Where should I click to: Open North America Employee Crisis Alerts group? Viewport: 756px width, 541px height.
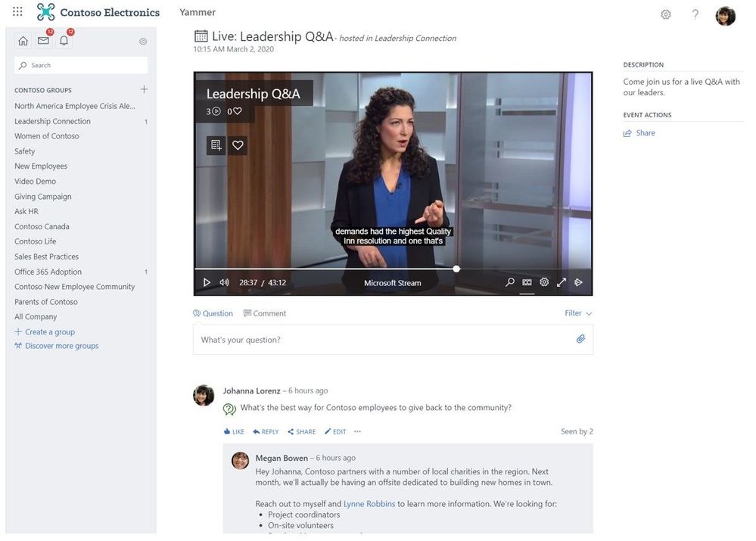[x=75, y=106]
